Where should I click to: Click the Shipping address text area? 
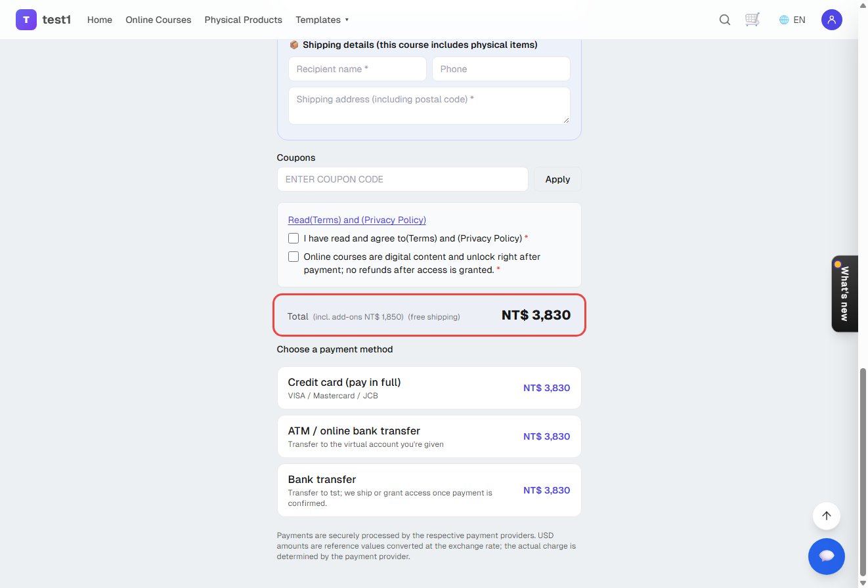tap(429, 106)
